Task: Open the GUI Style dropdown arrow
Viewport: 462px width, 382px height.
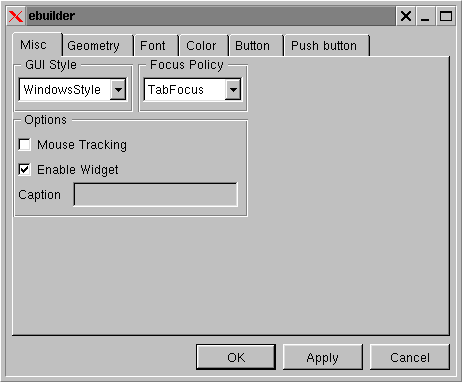Action: pos(118,89)
